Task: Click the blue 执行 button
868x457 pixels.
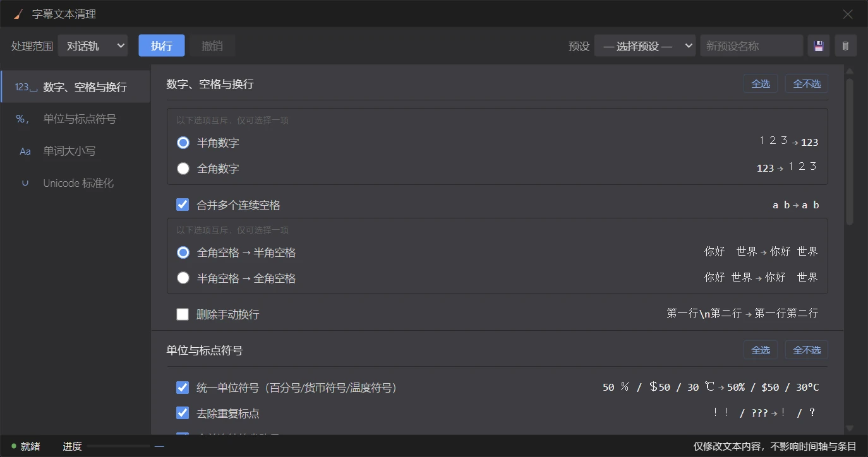Action: [x=162, y=46]
